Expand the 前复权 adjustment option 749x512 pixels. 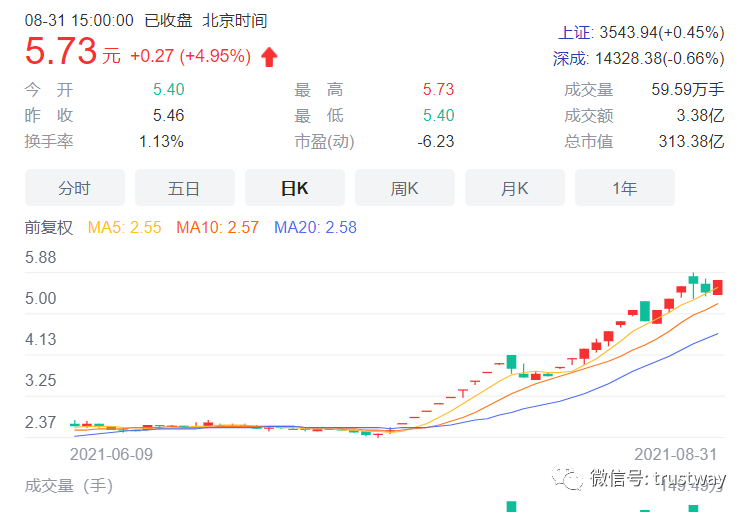coord(49,228)
